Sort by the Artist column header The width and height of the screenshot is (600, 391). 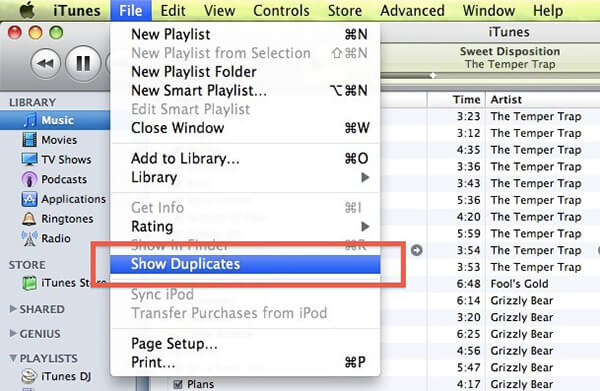point(543,100)
